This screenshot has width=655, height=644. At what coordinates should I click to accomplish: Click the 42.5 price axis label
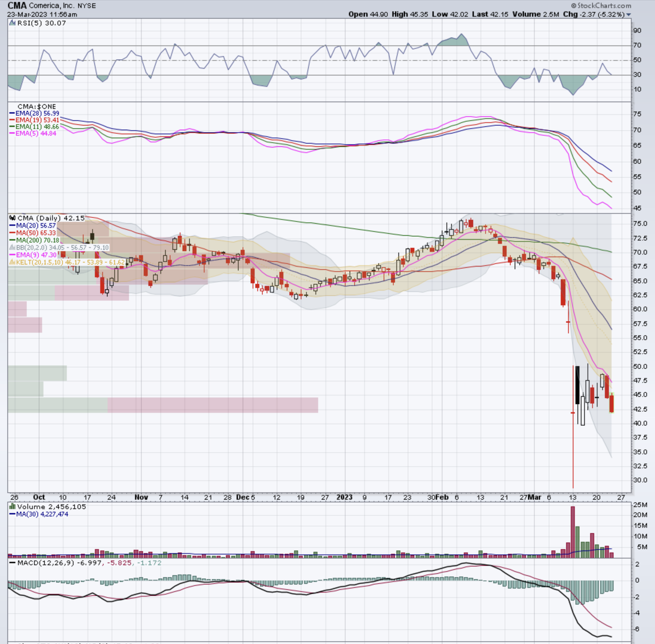640,409
